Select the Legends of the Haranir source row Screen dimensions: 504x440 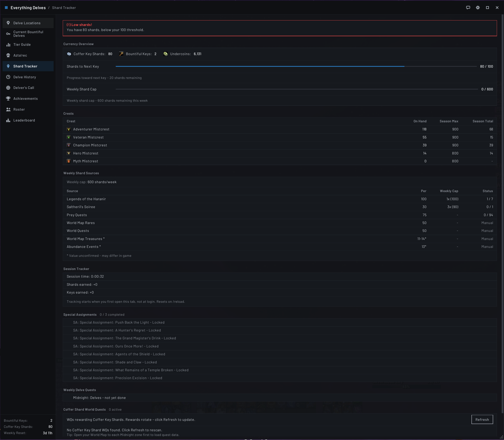click(x=280, y=199)
